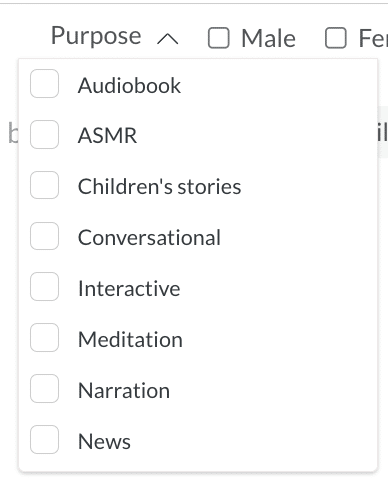388x482 pixels.
Task: Select the Interactive option text
Action: [x=129, y=288]
